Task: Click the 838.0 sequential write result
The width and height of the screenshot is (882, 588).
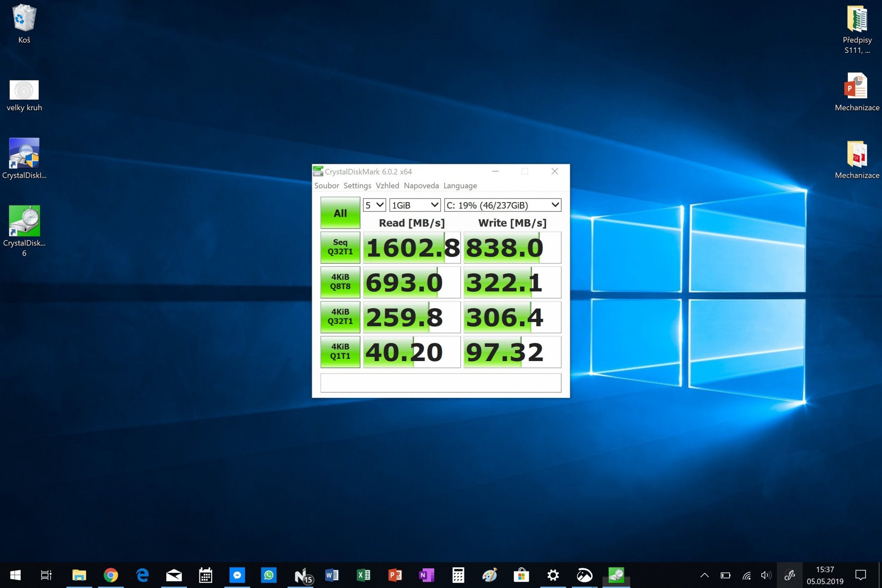Action: (512, 248)
